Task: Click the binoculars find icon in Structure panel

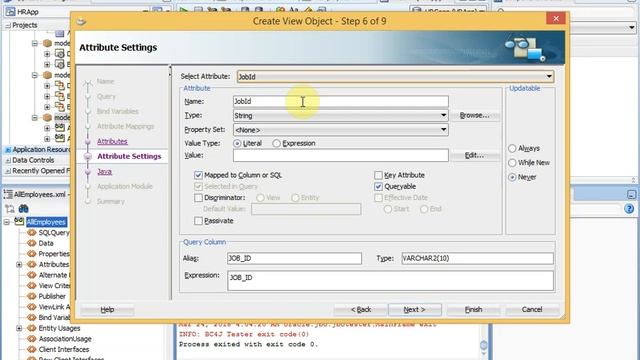Action: click(x=23, y=209)
